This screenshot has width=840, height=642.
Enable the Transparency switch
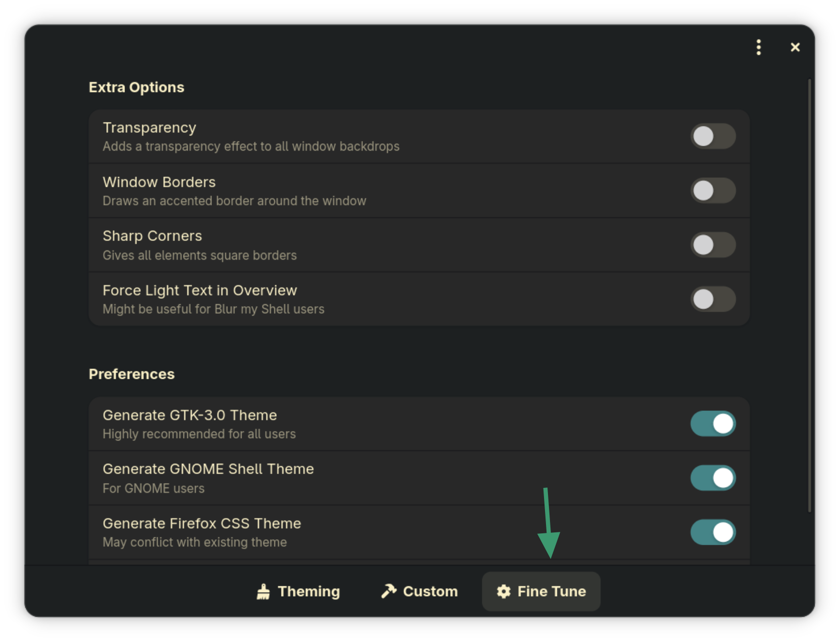coord(713,136)
